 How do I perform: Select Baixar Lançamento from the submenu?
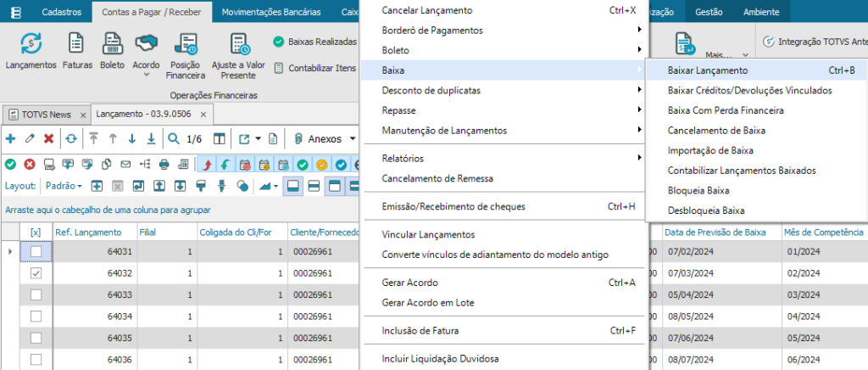tap(707, 70)
